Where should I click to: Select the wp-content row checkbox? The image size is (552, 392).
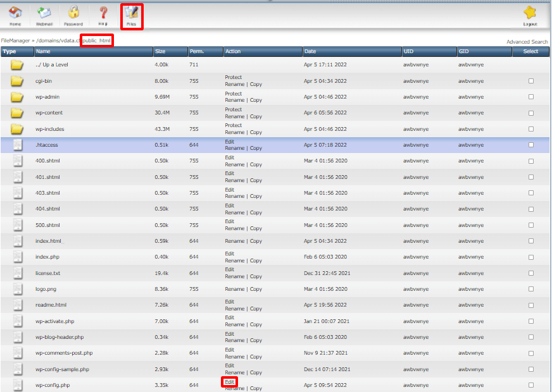pyautogui.click(x=531, y=113)
